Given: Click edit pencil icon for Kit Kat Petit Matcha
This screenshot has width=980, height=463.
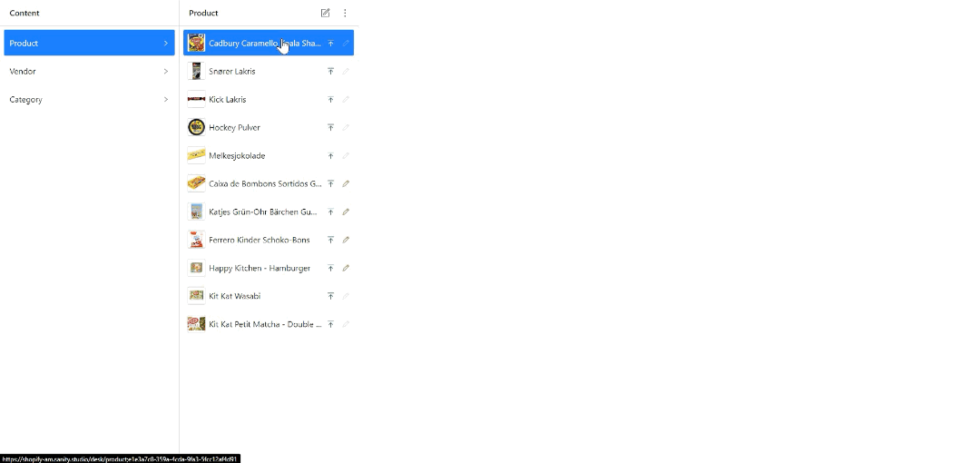Looking at the screenshot, I should click(346, 324).
